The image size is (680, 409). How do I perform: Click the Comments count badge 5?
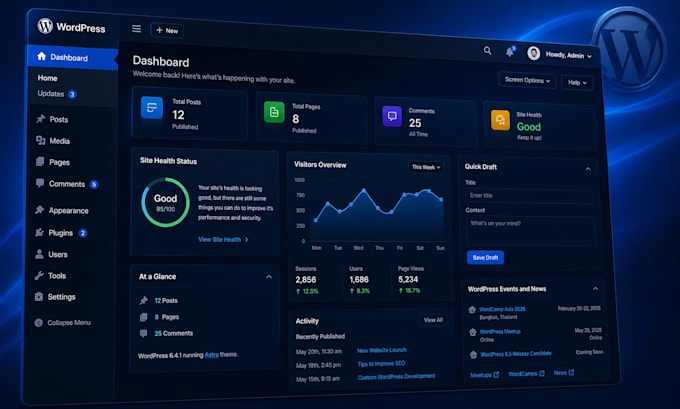pyautogui.click(x=94, y=184)
